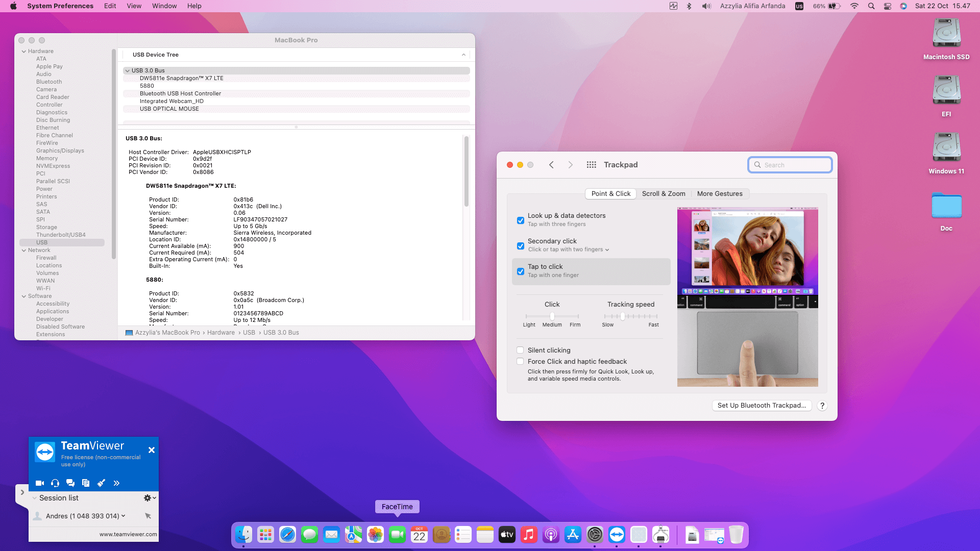Image resolution: width=980 pixels, height=551 pixels.
Task: Open Wi-Fi under Network in sidebar
Action: [43, 289]
